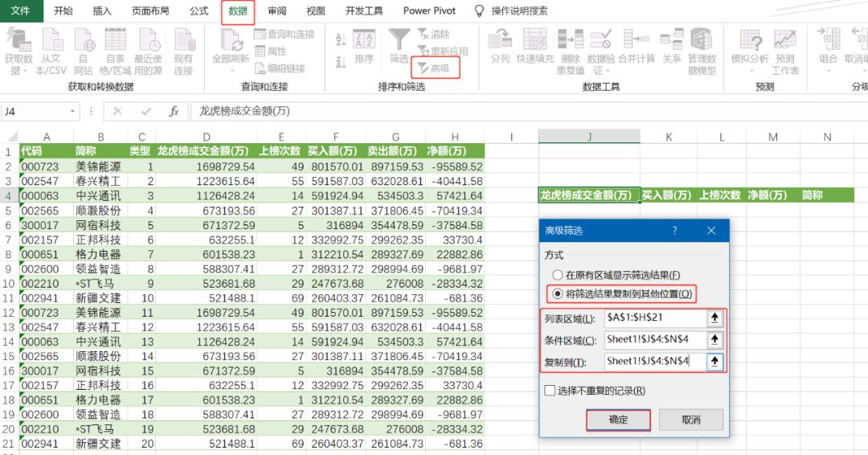Switch to 页面布局 (Page Layout) tab
Image resolution: width=868 pixels, height=455 pixels.
pyautogui.click(x=150, y=10)
